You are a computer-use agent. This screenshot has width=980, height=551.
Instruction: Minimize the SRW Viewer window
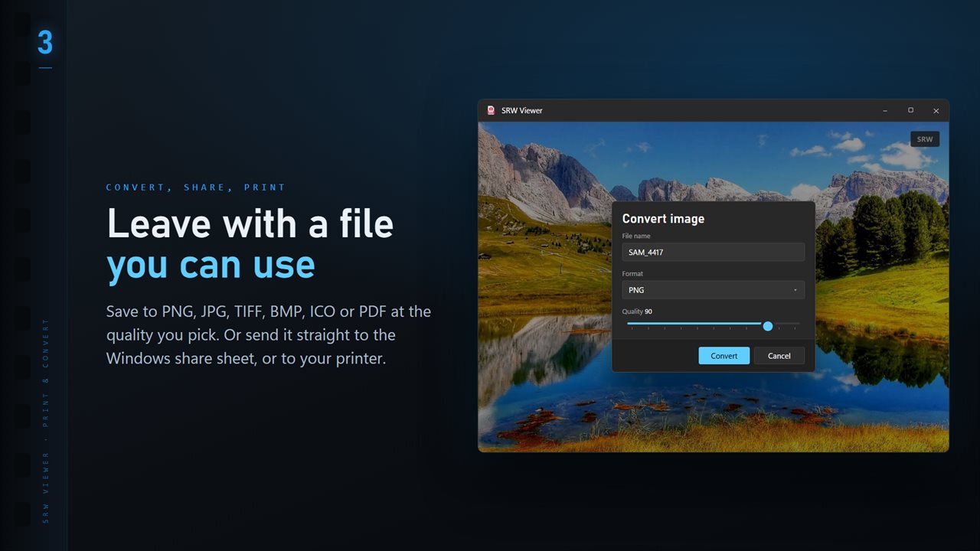pos(885,110)
